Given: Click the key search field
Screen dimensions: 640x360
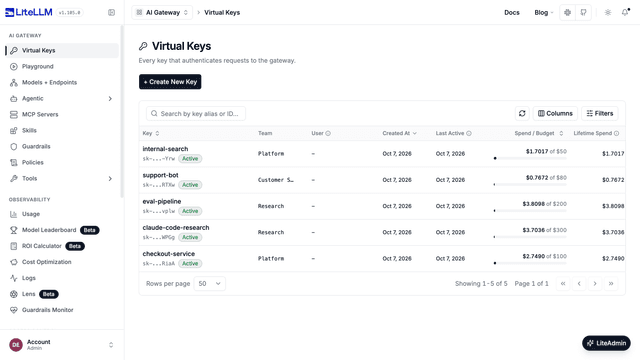Looking at the screenshot, I should (x=196, y=113).
